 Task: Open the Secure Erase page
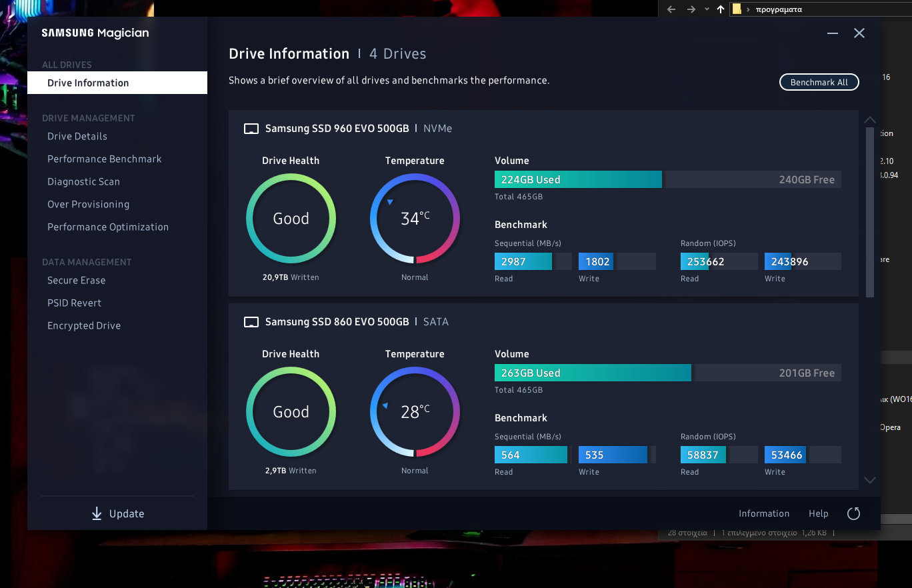76,280
